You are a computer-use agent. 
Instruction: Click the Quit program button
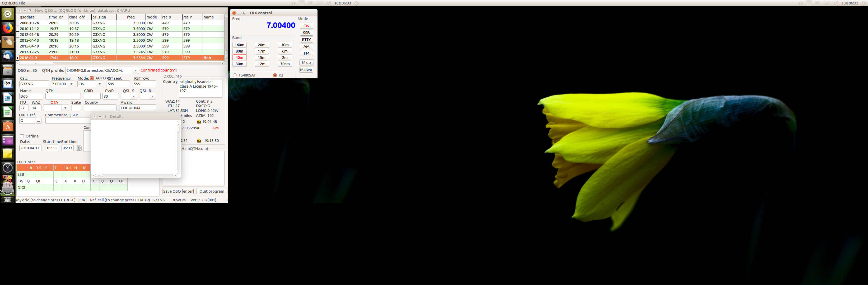[x=212, y=192]
